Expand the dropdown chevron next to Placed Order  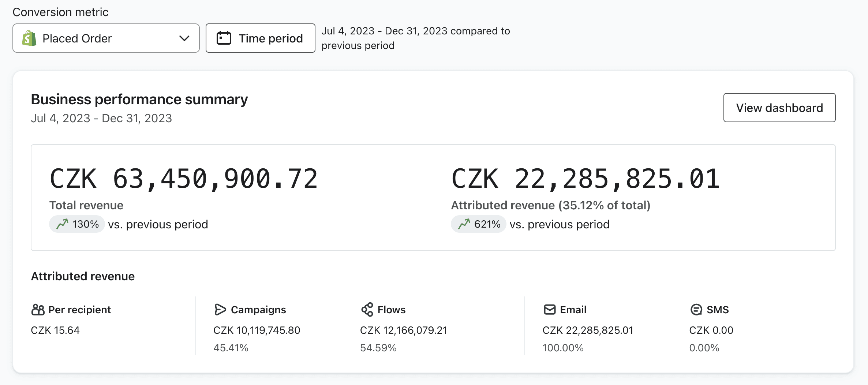[184, 38]
